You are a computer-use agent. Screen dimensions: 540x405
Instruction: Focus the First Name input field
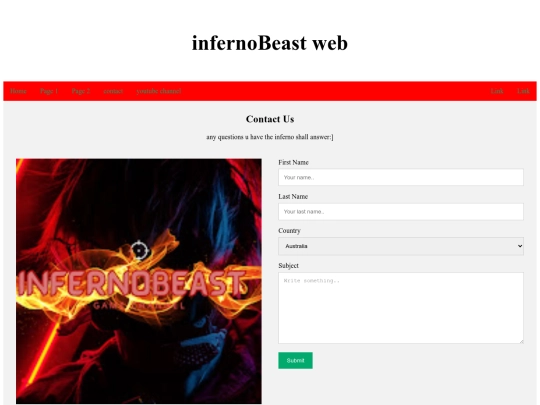click(401, 177)
